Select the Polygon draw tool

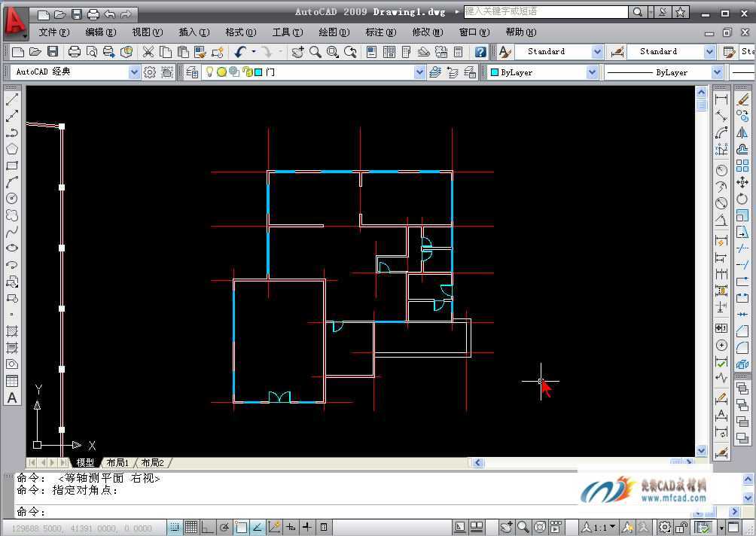click(12, 149)
